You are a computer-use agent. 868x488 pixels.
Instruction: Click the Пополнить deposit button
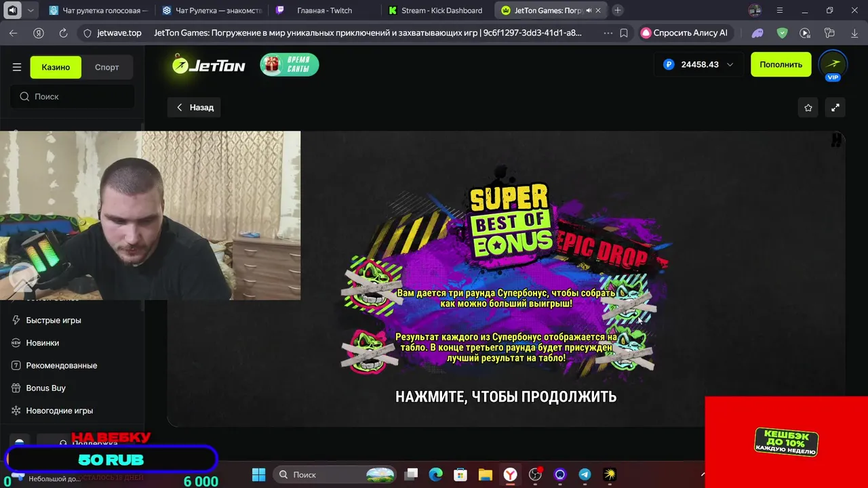pos(781,64)
